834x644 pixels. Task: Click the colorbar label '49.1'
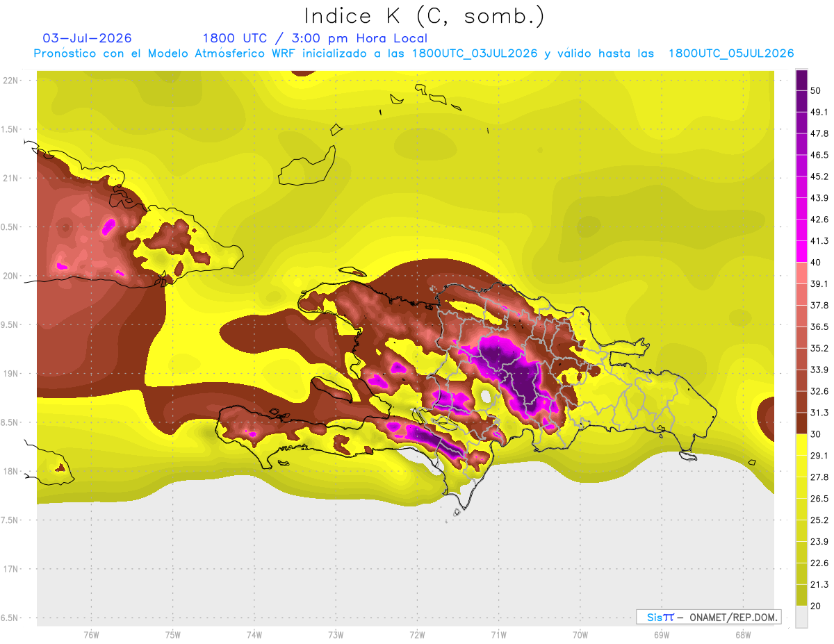pos(819,112)
